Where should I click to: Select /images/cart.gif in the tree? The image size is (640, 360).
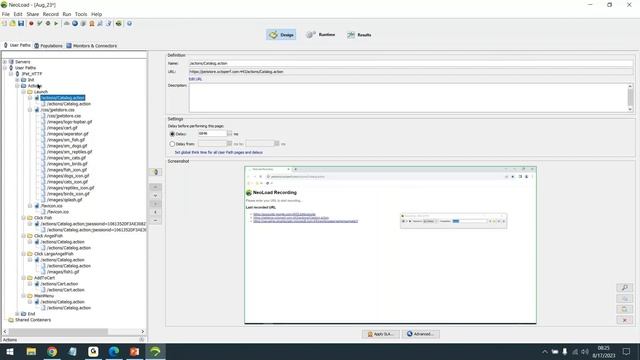62,128
